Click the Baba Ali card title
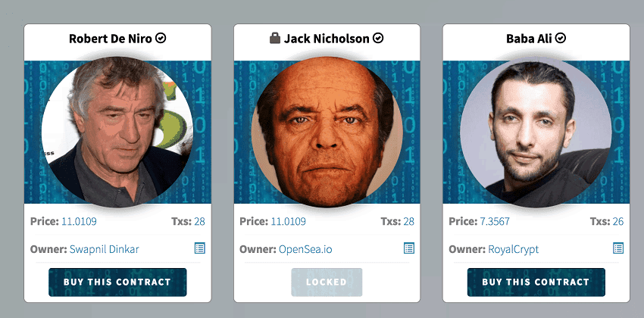 [529, 38]
